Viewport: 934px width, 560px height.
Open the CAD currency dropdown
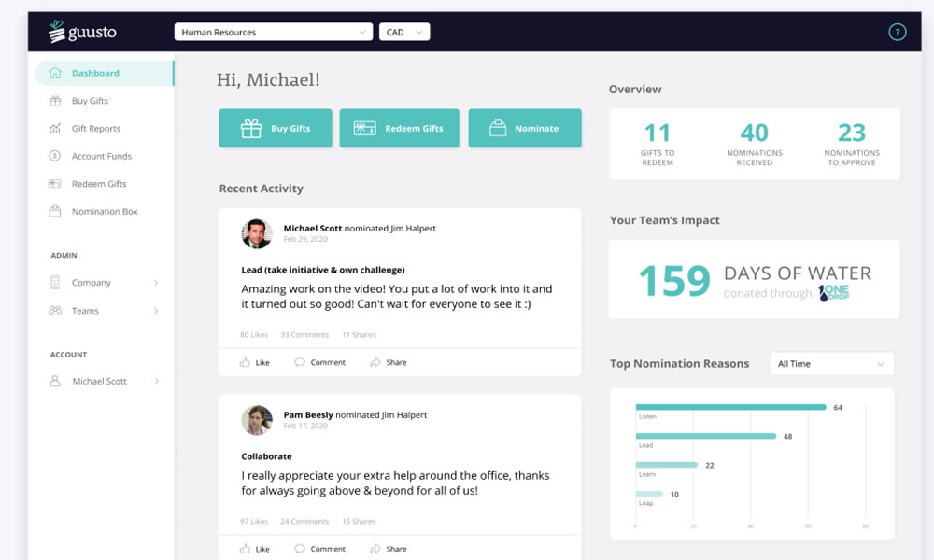click(x=404, y=33)
